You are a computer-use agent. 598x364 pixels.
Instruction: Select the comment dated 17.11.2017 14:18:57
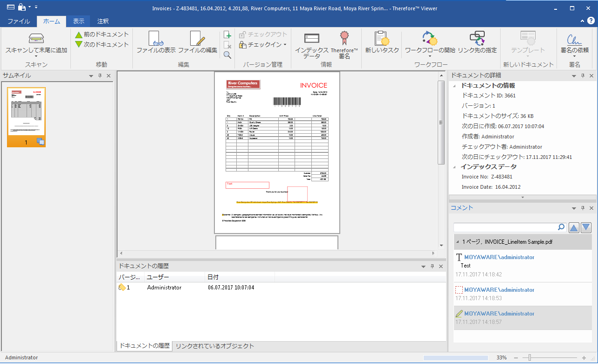pos(522,318)
